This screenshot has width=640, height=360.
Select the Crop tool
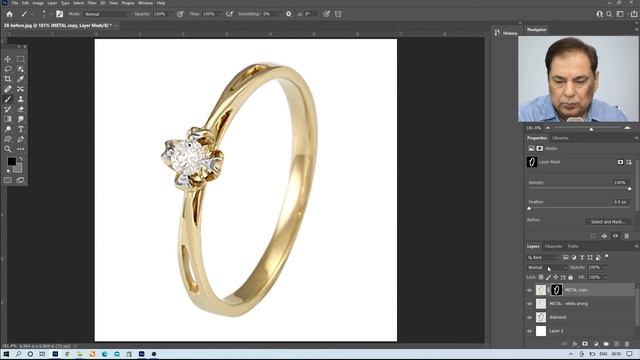coord(8,79)
